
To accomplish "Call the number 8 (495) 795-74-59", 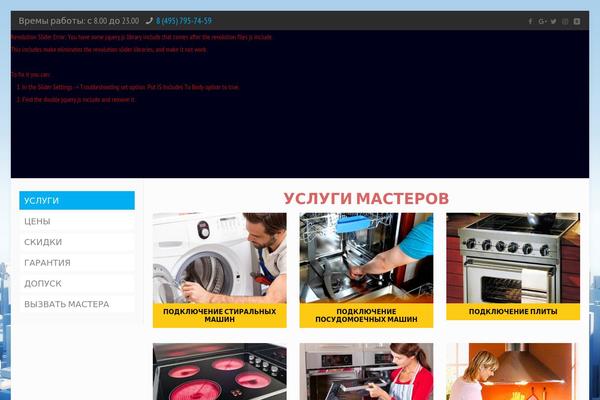I will point(184,21).
